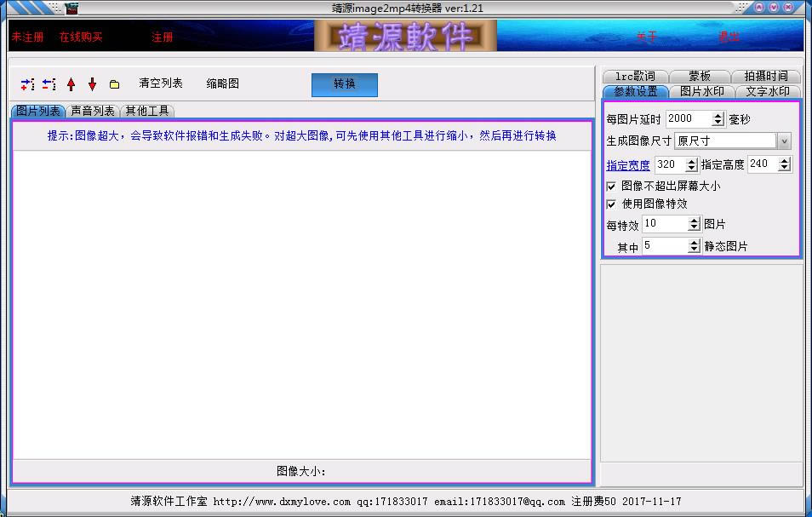Viewport: 812px width, 517px height.
Task: Click the add-item icon with plus sign
Action: point(28,84)
